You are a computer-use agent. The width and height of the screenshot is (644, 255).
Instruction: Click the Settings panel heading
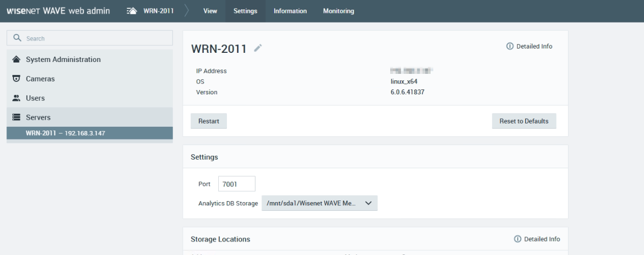click(x=205, y=157)
